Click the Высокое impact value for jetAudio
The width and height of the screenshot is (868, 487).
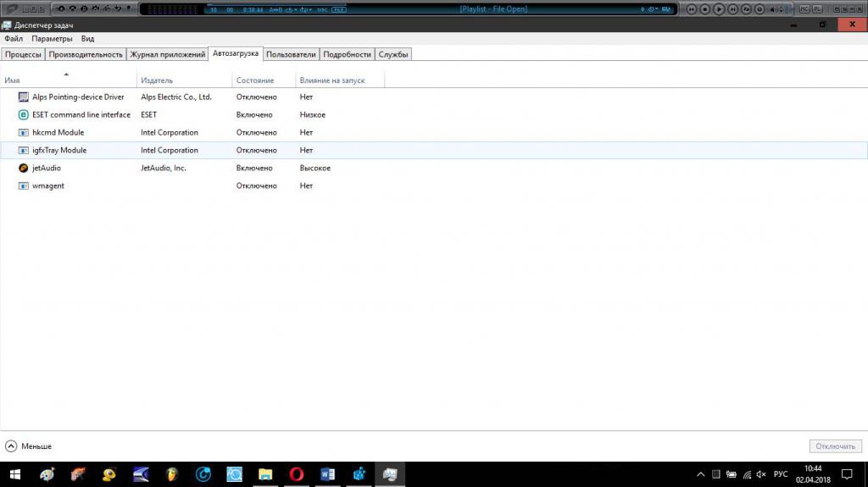pos(315,168)
